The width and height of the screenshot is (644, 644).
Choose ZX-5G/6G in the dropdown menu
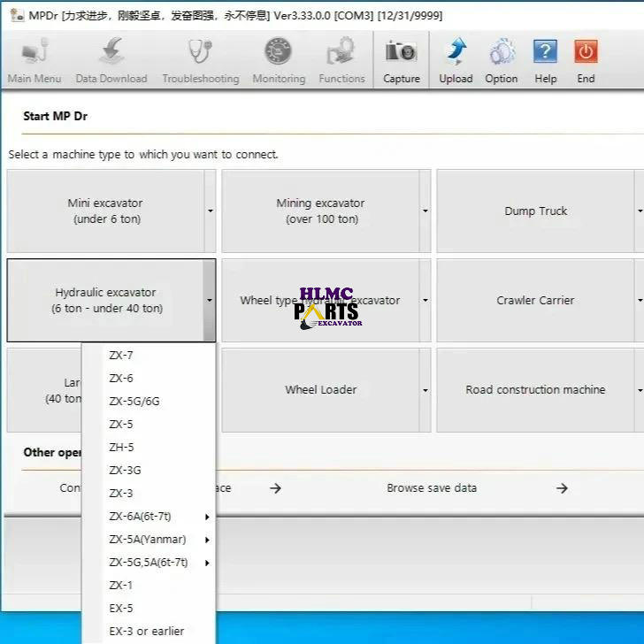tap(134, 402)
